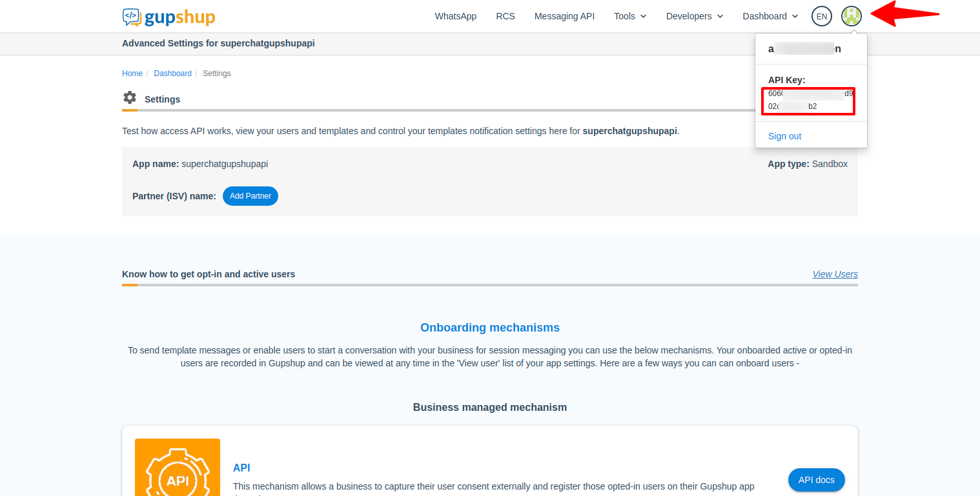Open the Messaging API menu item
The image size is (980, 496).
tap(564, 16)
